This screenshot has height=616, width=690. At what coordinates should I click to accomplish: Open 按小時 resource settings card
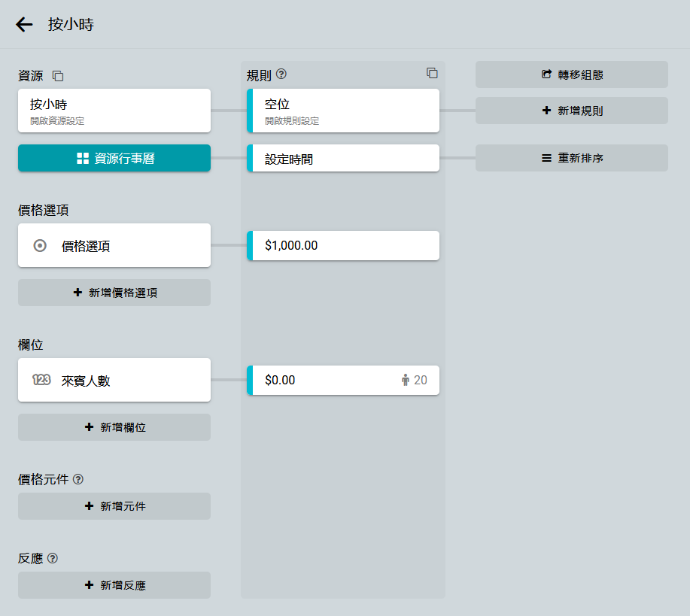tap(114, 111)
